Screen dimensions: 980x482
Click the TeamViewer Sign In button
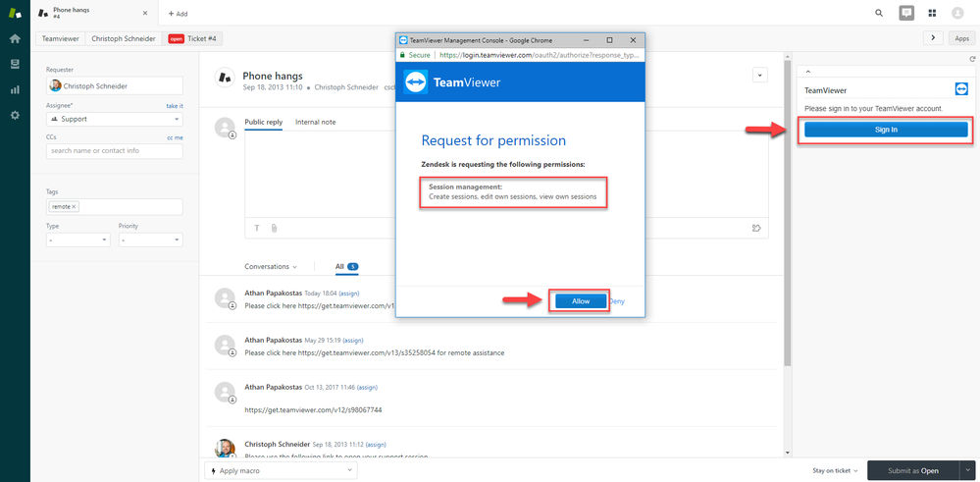[x=886, y=130]
